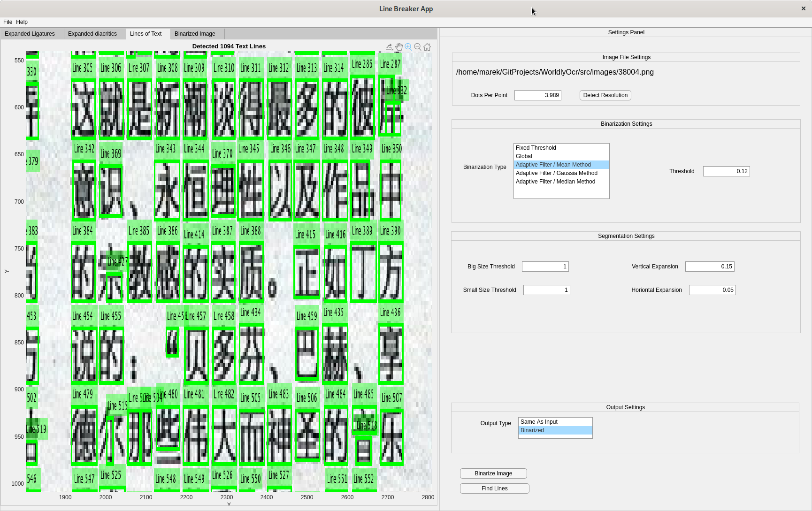Switch to Expanded Ligatures tab
Screen dimensions: 812x511
point(30,34)
